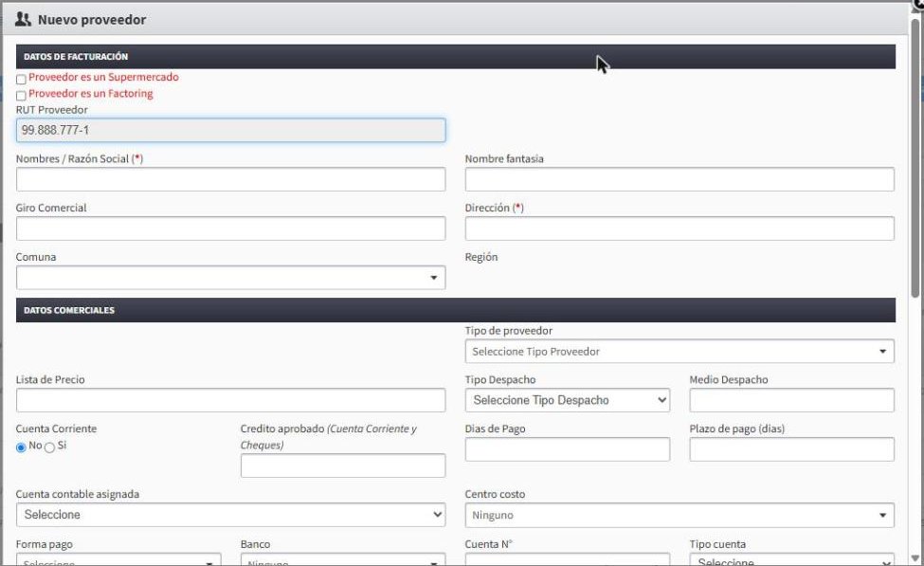Focus the Nombres / Razón Social field

click(x=230, y=179)
